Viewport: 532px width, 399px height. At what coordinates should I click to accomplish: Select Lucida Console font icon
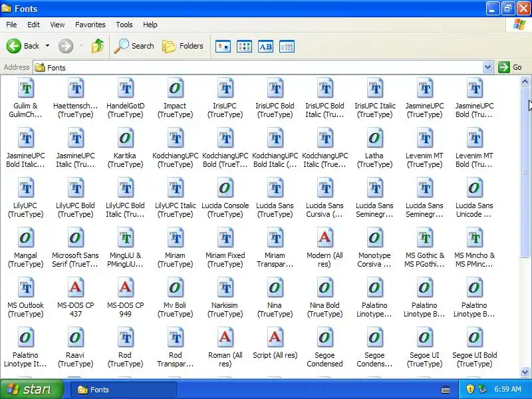click(x=225, y=188)
